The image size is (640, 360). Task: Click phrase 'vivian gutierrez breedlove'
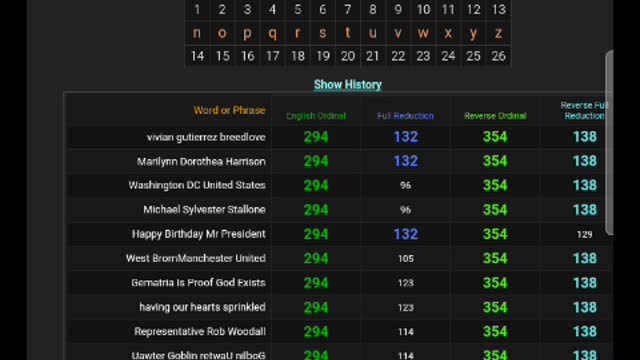[206, 137]
